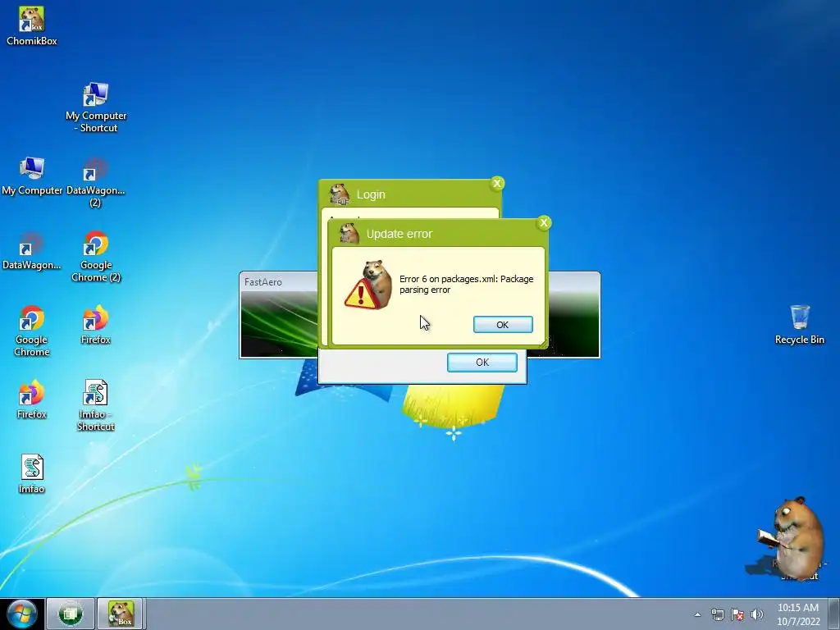This screenshot has width=840, height=630.
Task: Open the ChomikBox desktop shortcut
Action: click(32, 25)
